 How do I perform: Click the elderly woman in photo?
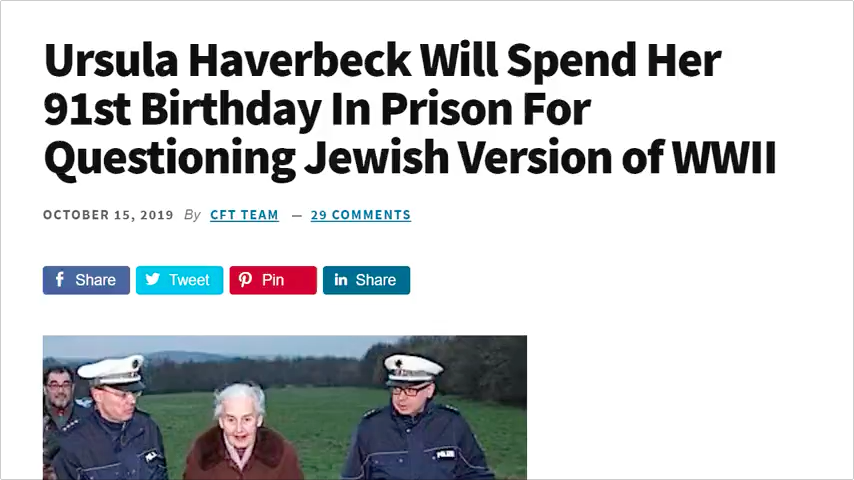point(241,433)
